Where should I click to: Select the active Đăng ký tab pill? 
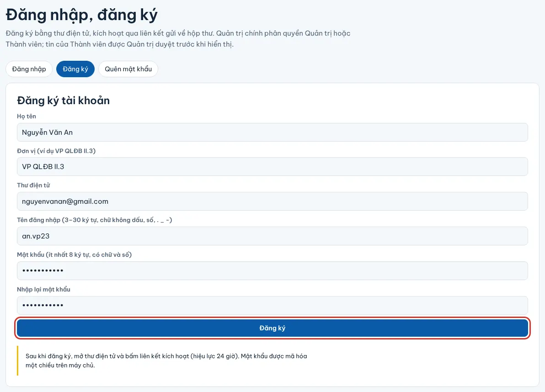(75, 69)
